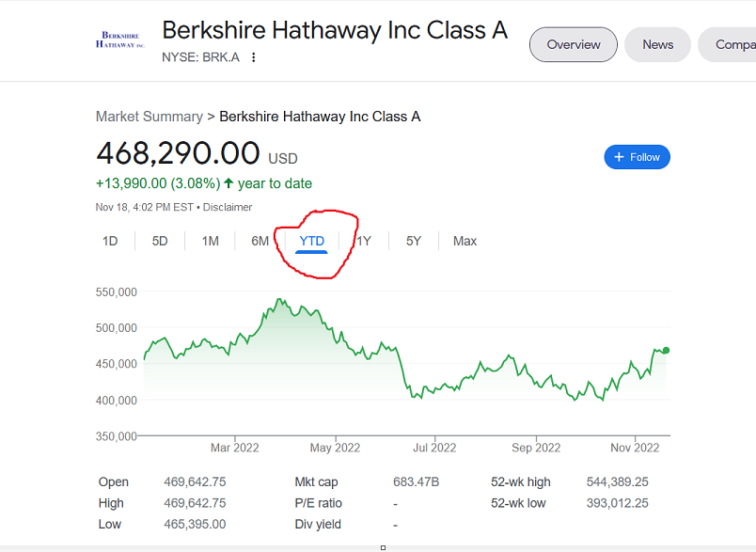Click the Follow button
This screenshot has width=756, height=552.
(637, 157)
